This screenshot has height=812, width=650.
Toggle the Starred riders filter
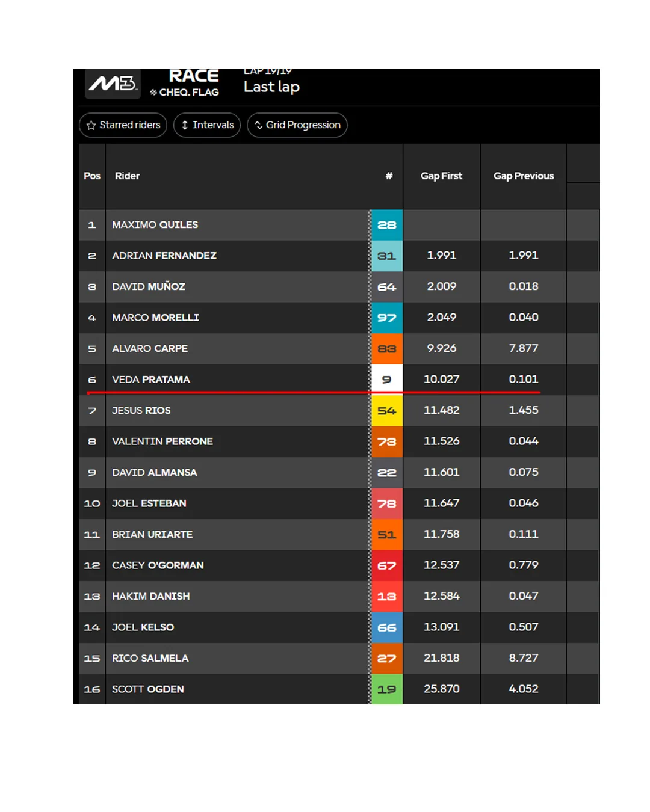[x=123, y=125]
